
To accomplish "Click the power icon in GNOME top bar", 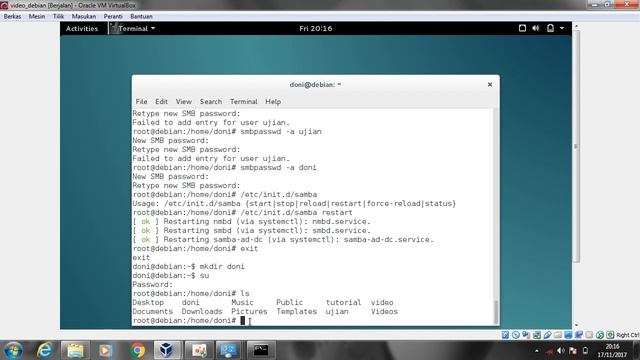I will [550, 28].
